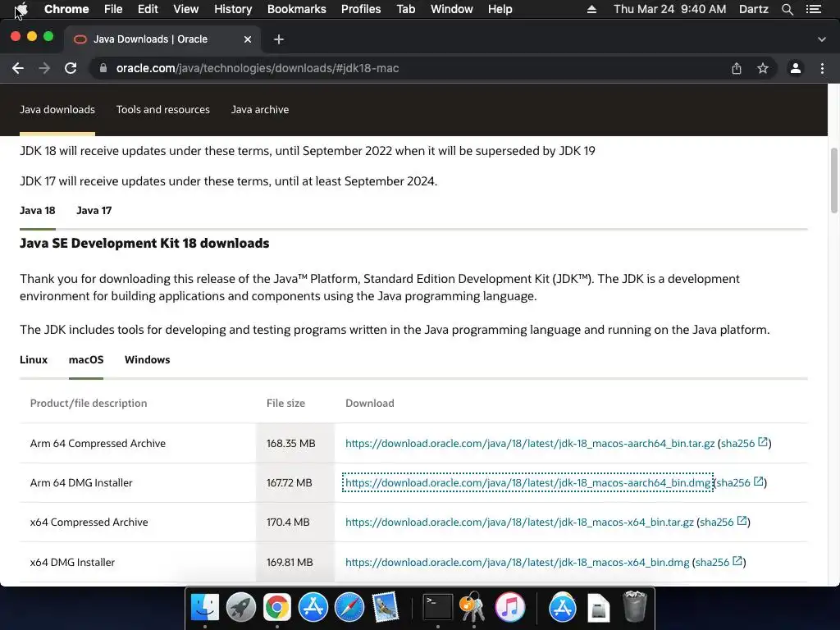Open the Tab menu
840x630 pixels.
(406, 9)
